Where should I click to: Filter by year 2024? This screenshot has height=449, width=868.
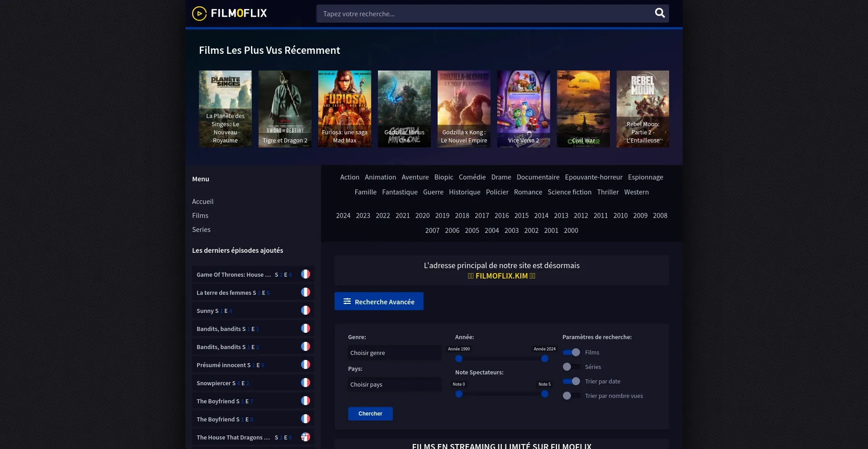coord(343,215)
